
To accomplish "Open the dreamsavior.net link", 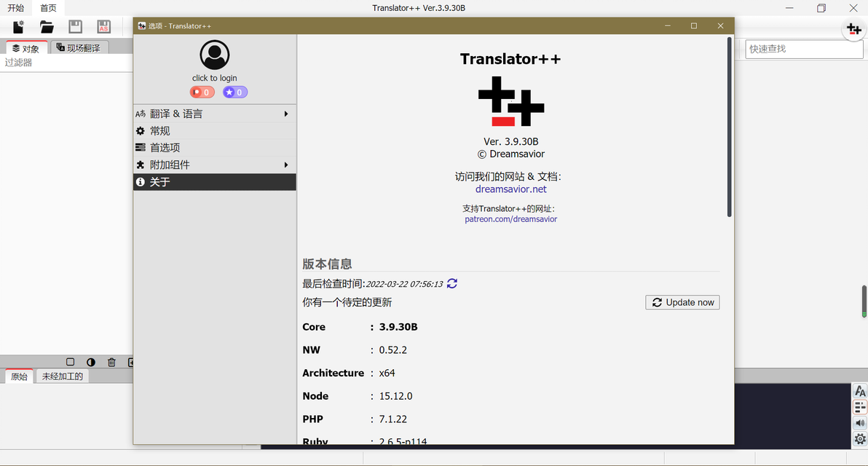I will point(511,189).
